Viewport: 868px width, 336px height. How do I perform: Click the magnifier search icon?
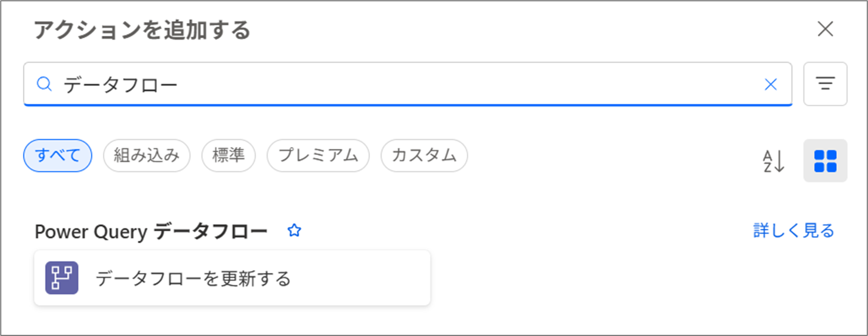[x=44, y=84]
